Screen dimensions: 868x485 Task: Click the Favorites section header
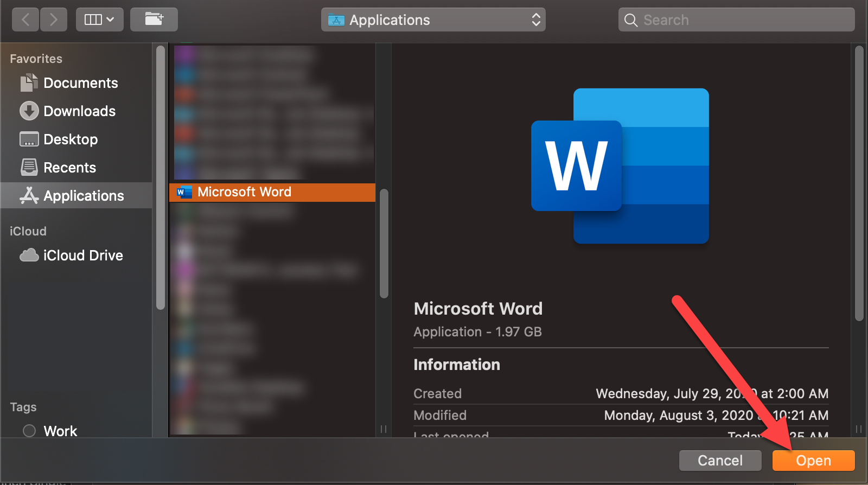coord(36,59)
